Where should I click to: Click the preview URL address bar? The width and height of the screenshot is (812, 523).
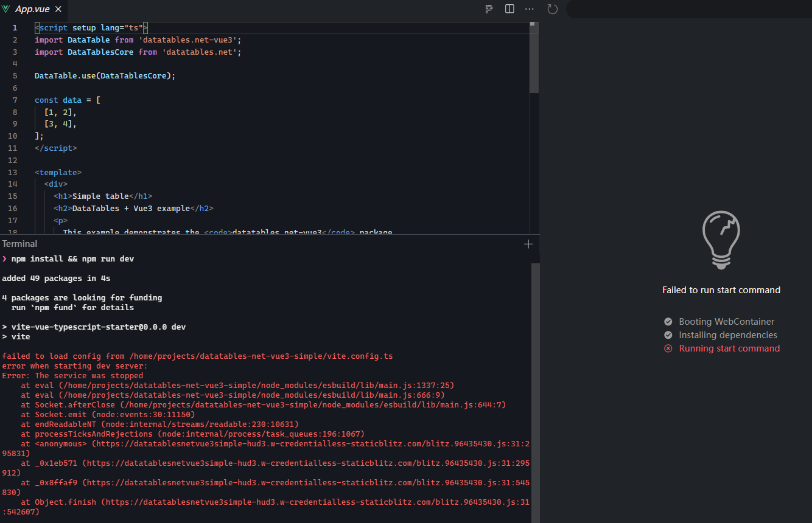pos(689,9)
